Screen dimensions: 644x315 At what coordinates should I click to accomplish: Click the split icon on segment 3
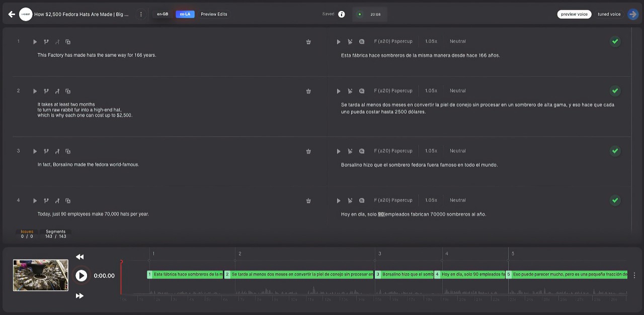point(46,151)
